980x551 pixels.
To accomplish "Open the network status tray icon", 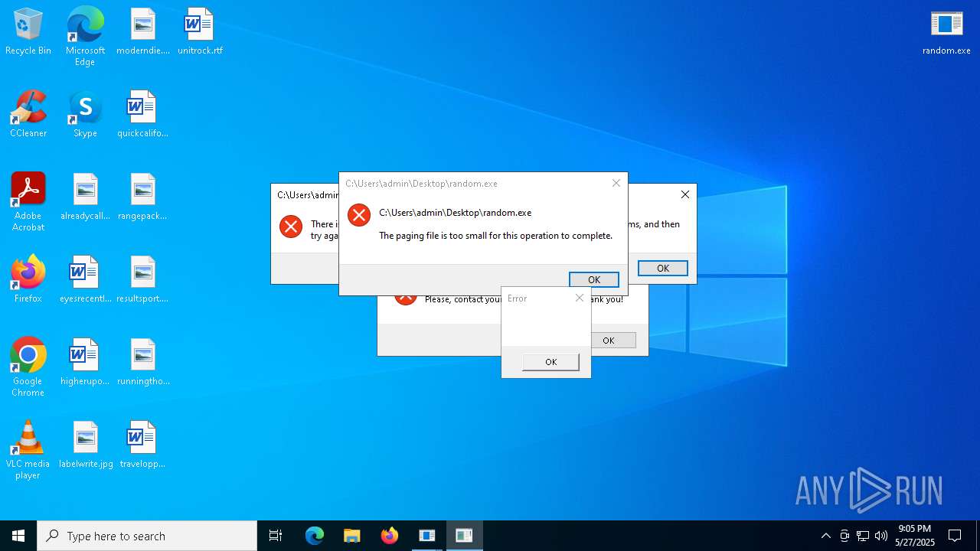I will 863,536.
